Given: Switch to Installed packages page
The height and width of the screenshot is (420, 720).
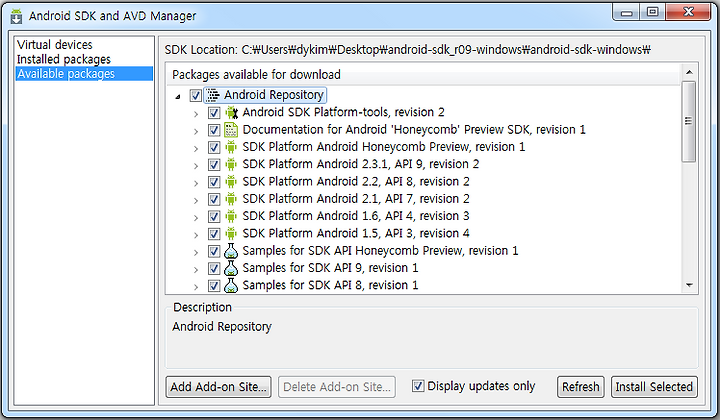Looking at the screenshot, I should tap(64, 59).
